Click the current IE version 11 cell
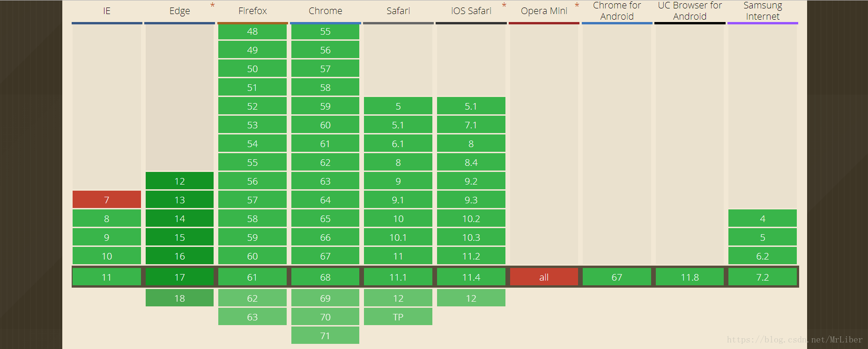 click(x=107, y=277)
